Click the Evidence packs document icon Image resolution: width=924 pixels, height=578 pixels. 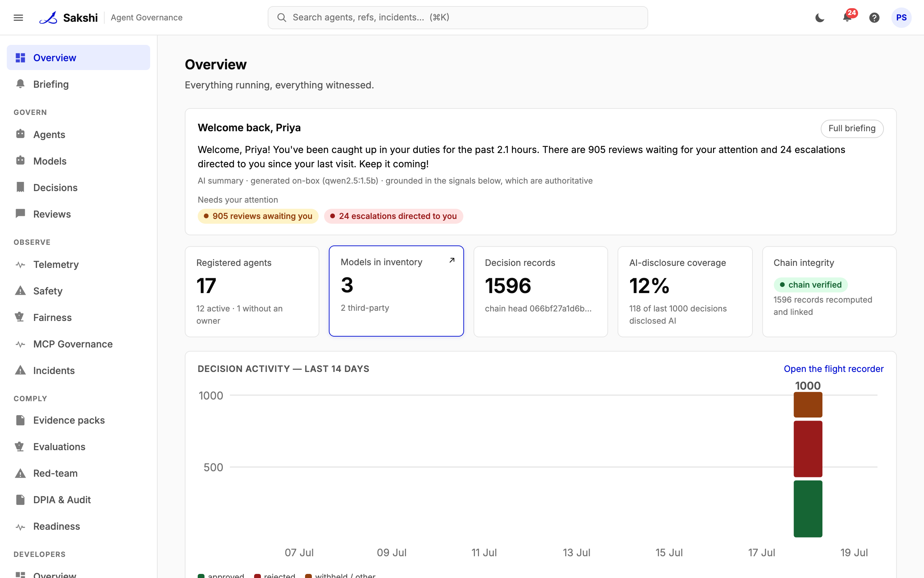click(20, 420)
